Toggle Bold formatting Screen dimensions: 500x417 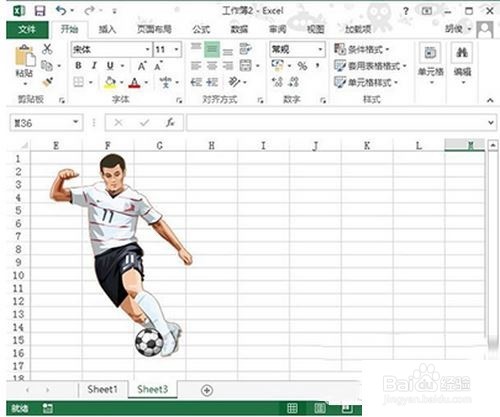click(x=78, y=66)
